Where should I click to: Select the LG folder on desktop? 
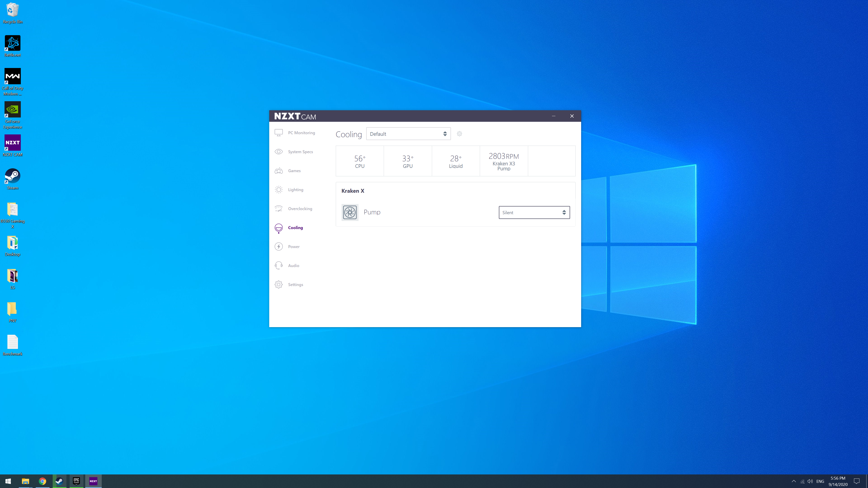pos(12,279)
